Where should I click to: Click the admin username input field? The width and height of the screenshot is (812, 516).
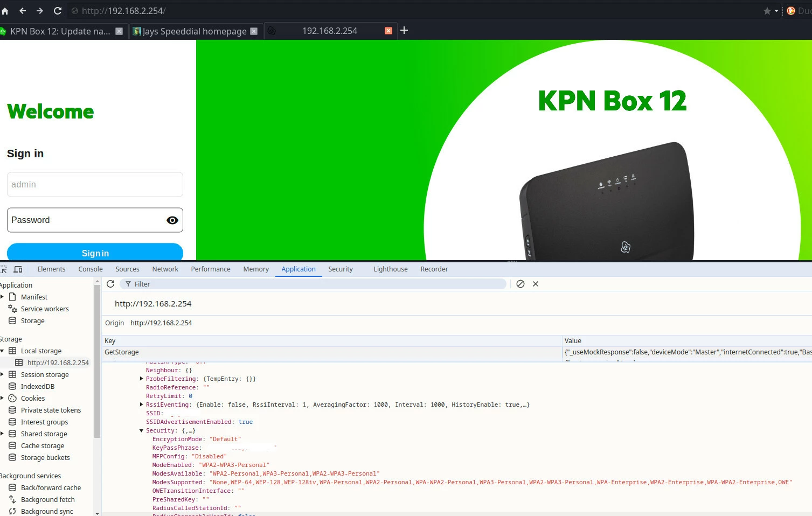click(95, 184)
